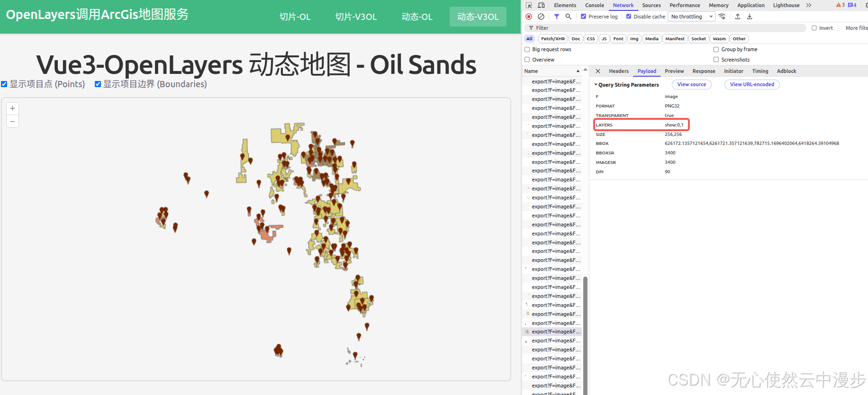
Task: Filter requests by Img type
Action: click(634, 39)
